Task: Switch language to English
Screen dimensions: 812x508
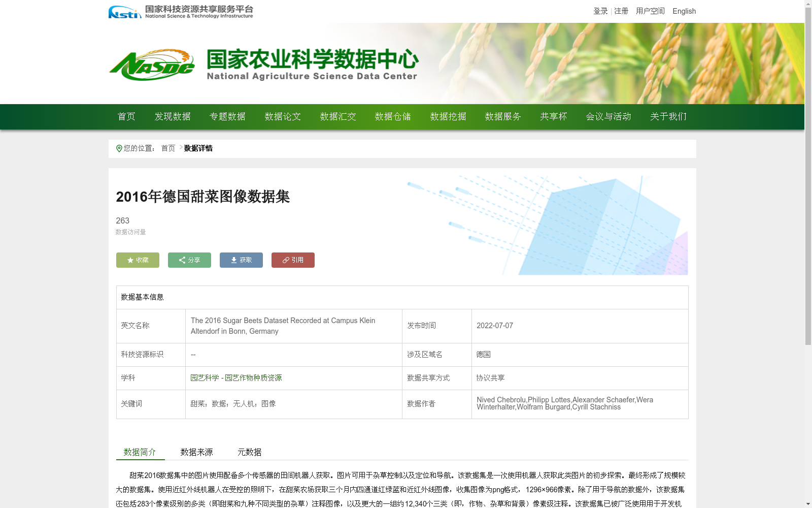Action: pyautogui.click(x=684, y=11)
